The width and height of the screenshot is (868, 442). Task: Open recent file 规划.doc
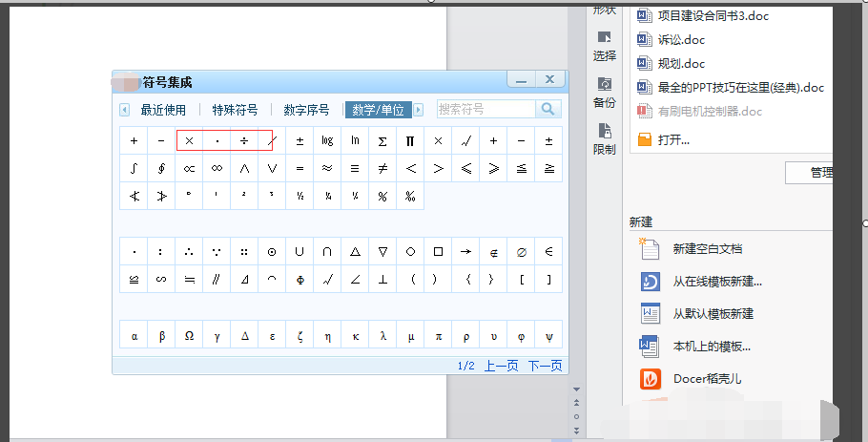point(671,63)
